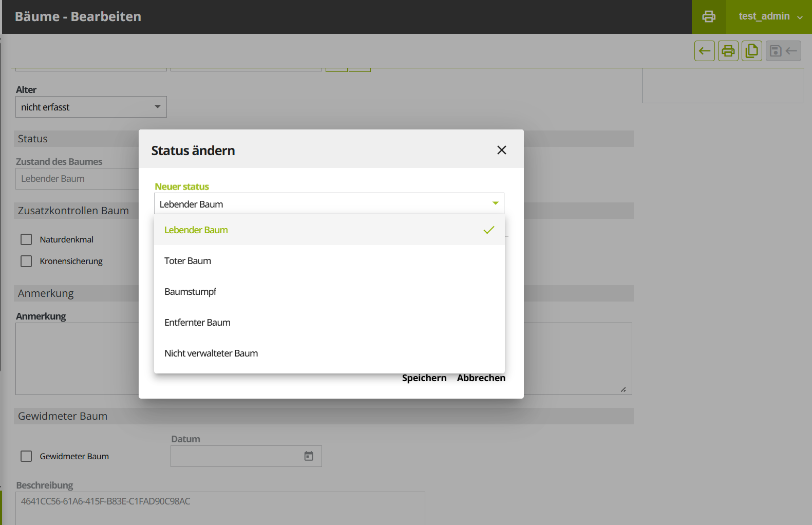Click the printer icon in header bar
Image resolution: width=812 pixels, height=525 pixels.
(x=709, y=16)
